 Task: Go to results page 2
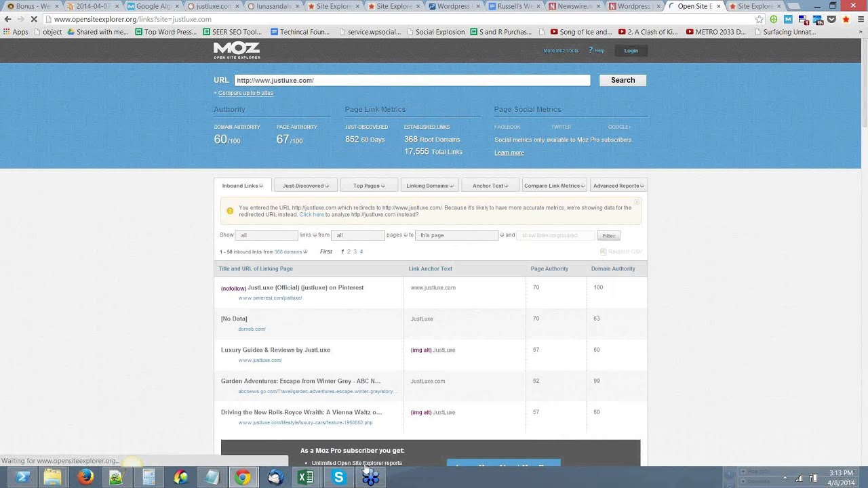(349, 251)
